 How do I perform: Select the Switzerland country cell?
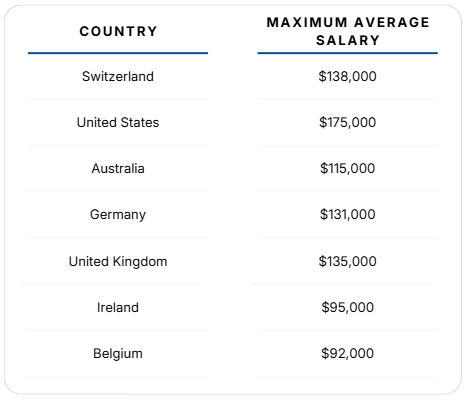coord(118,76)
